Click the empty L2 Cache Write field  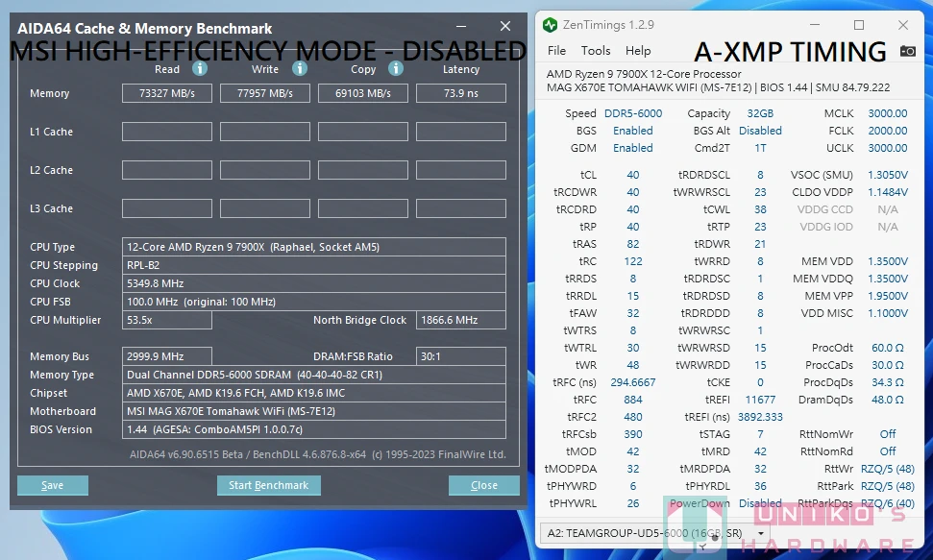(265, 170)
